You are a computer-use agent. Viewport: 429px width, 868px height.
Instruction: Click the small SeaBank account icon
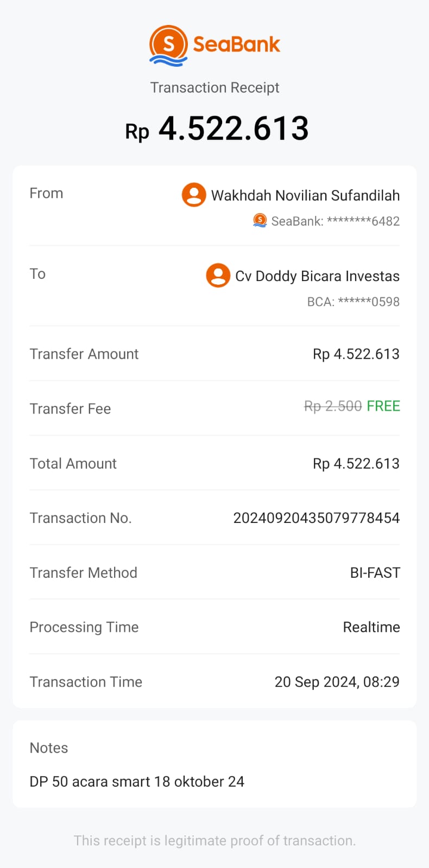click(260, 220)
